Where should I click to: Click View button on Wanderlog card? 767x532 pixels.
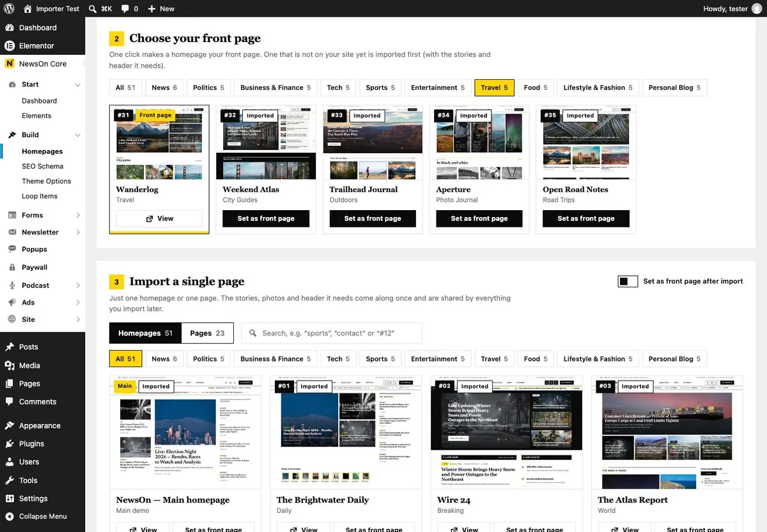pyautogui.click(x=159, y=218)
